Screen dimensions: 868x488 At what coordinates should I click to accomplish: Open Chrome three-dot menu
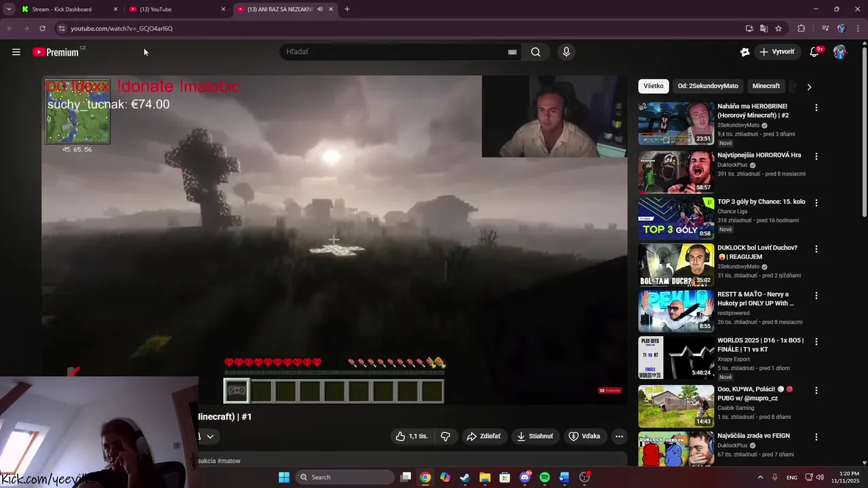(x=858, y=28)
